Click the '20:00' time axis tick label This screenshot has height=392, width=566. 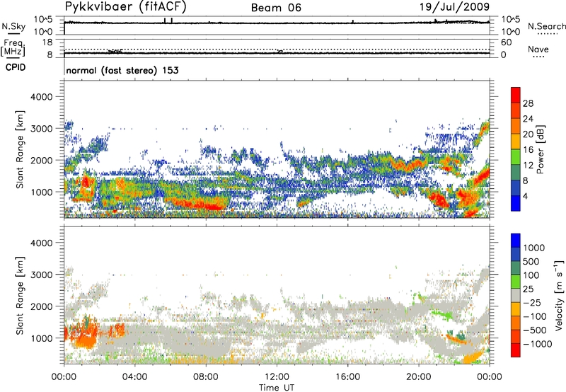point(418,377)
